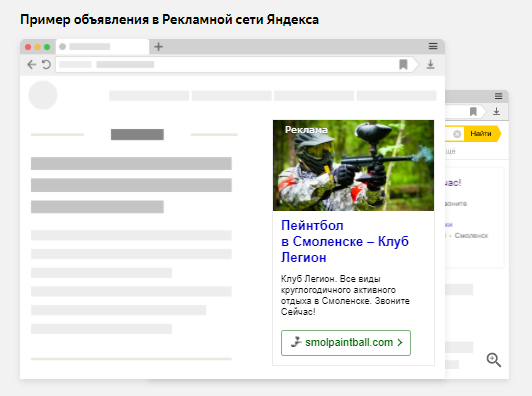The height and width of the screenshot is (396, 532).
Task: Click bookmark icon in back browser window
Action: 473,111
